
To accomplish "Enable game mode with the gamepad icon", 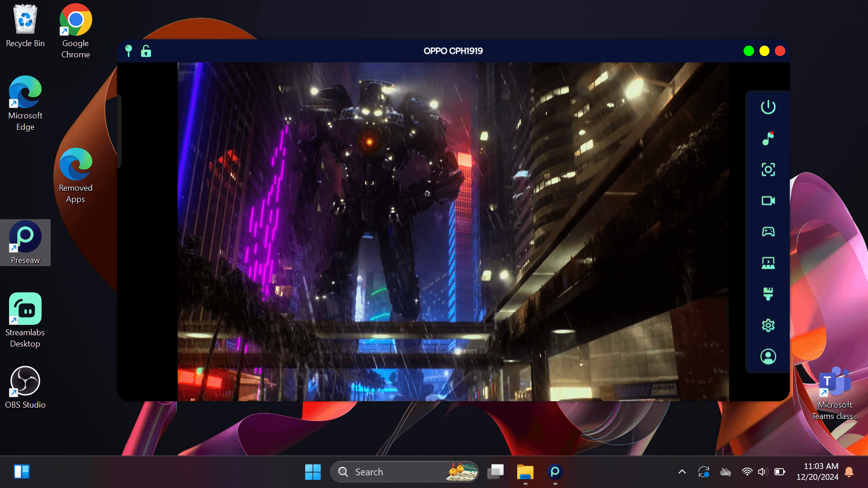I will (x=768, y=232).
